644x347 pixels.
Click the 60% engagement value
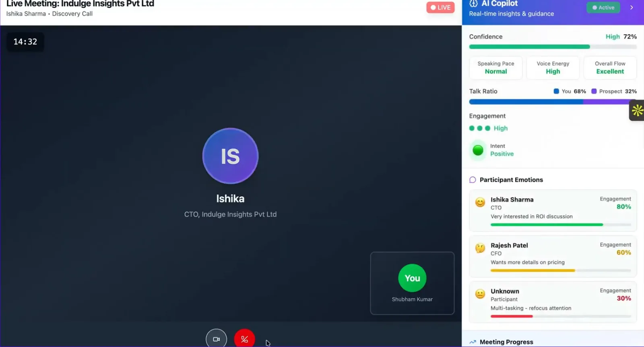pyautogui.click(x=624, y=253)
